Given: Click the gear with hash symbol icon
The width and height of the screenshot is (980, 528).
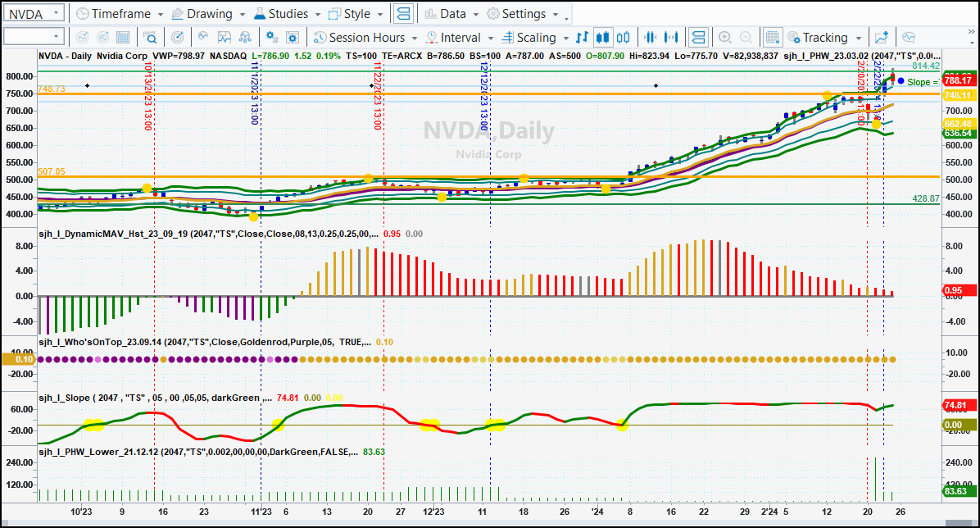Looking at the screenshot, I should (x=272, y=38).
